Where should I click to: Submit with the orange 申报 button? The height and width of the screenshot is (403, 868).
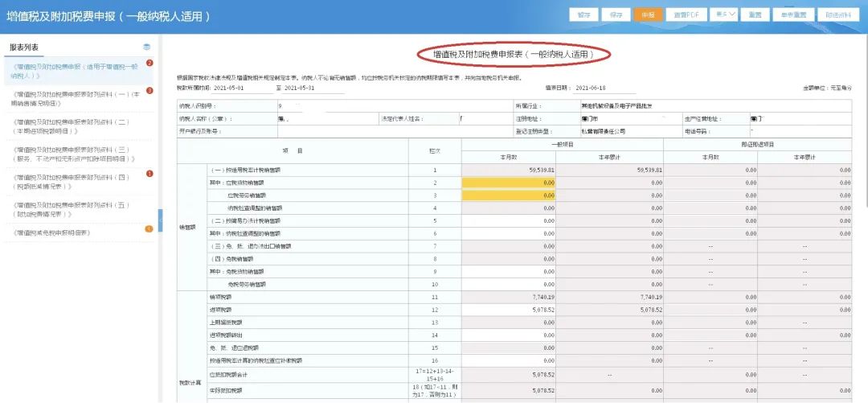pyautogui.click(x=648, y=15)
